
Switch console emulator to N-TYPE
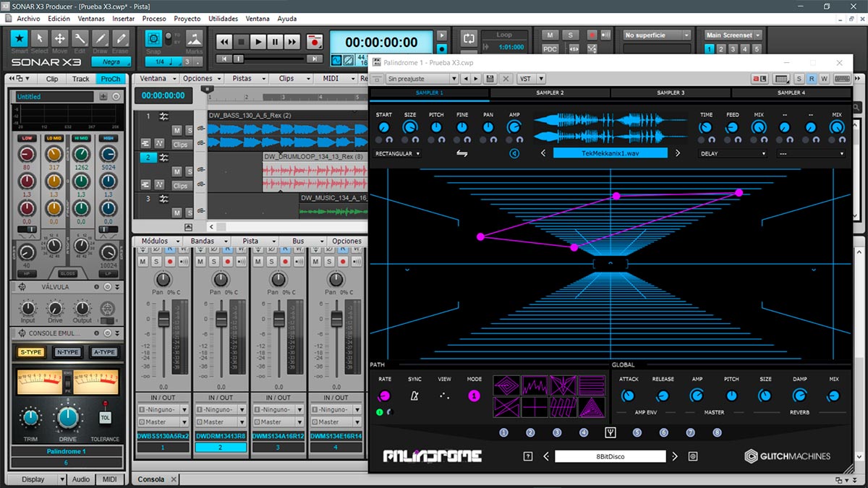click(67, 352)
